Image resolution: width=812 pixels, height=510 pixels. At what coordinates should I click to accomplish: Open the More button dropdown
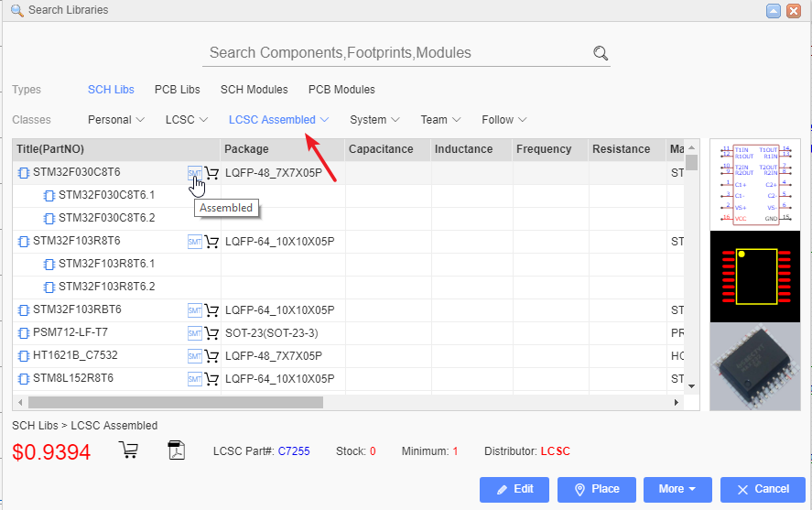click(x=677, y=489)
